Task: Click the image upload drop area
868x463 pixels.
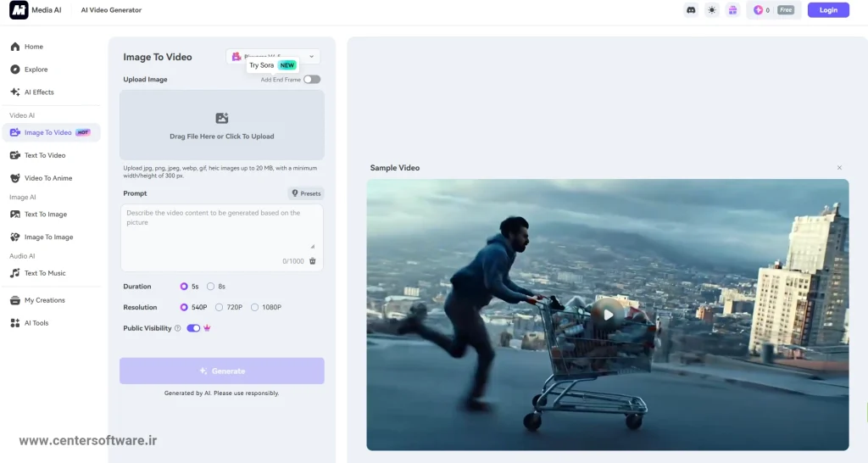Action: (222, 126)
